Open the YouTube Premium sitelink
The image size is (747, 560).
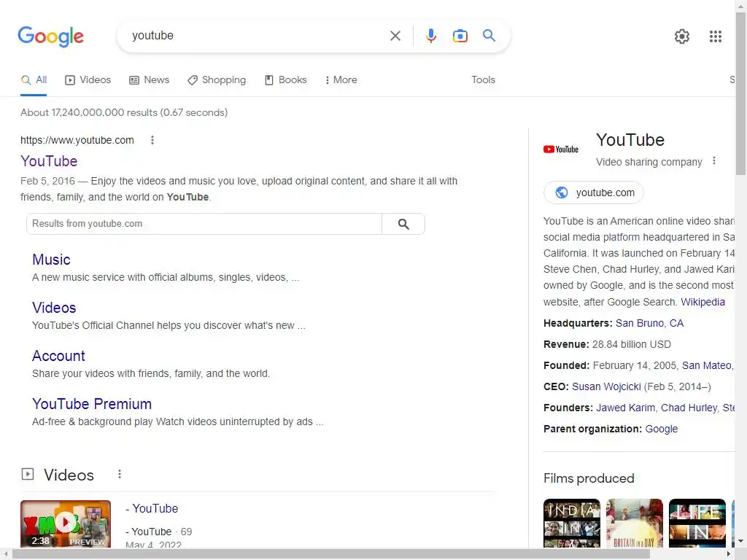92,404
